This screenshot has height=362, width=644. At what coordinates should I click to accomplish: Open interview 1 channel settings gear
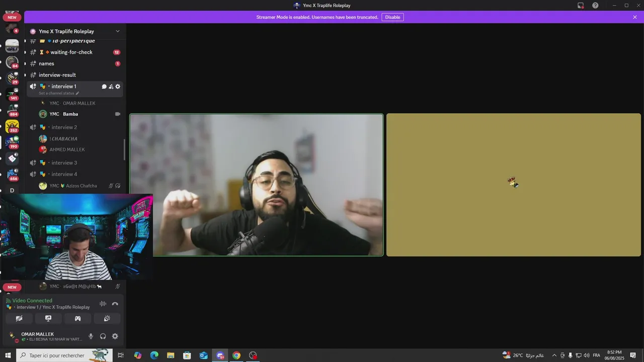[118, 86]
